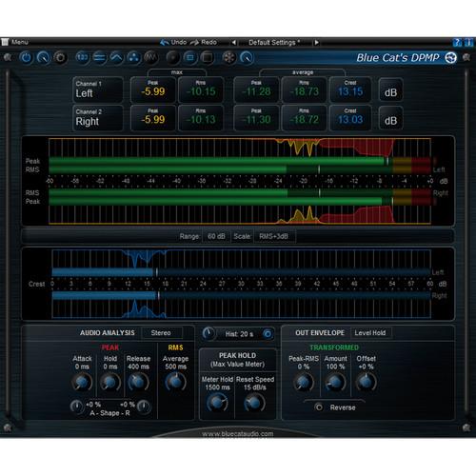Click the snowflake freeze toolbar button
This screenshot has width=476, height=476.
(228, 58)
